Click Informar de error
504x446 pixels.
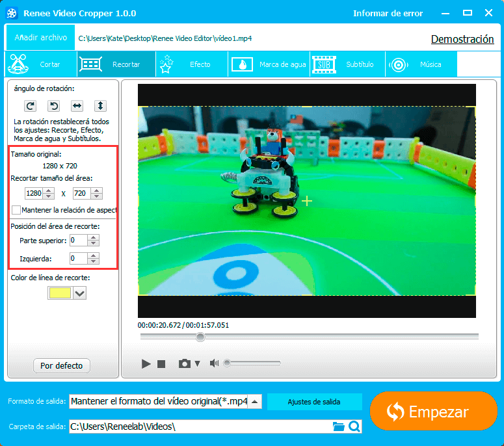(388, 13)
